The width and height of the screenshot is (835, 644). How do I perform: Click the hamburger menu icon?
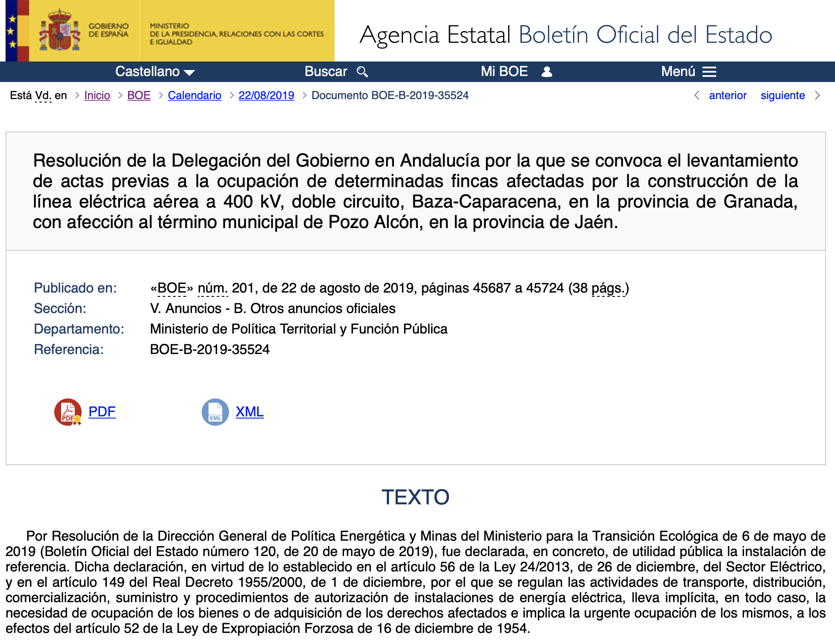709,72
